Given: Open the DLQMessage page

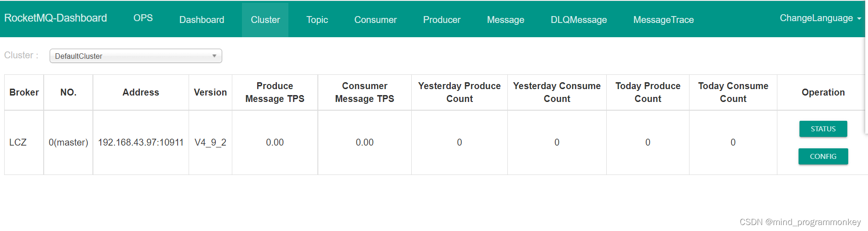Looking at the screenshot, I should pyautogui.click(x=579, y=20).
